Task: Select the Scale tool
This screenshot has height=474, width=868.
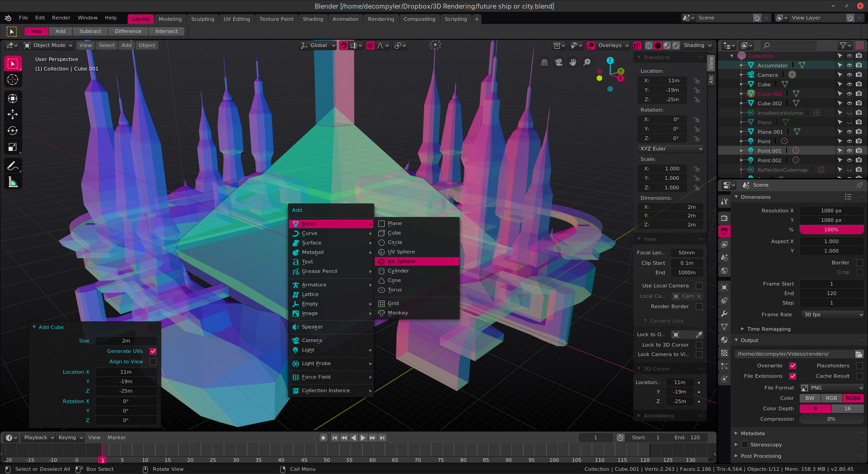Action: 13,147
